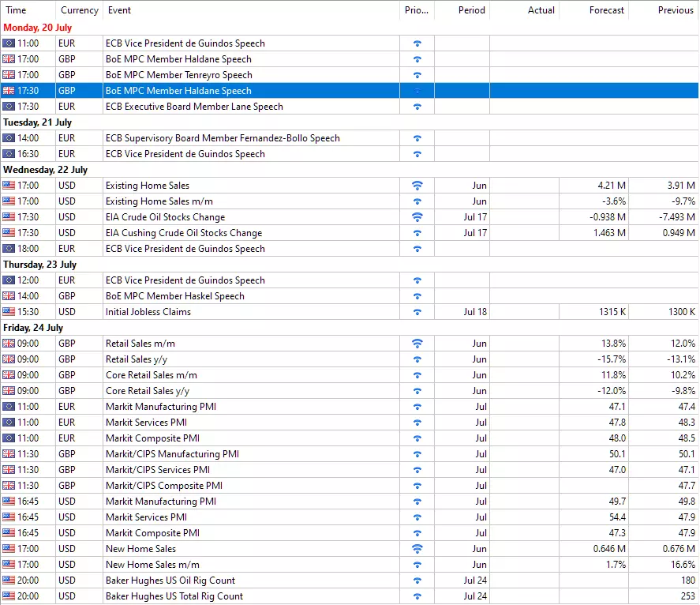Click forecast value 1315 K
This screenshot has width=700, height=605.
click(612, 312)
